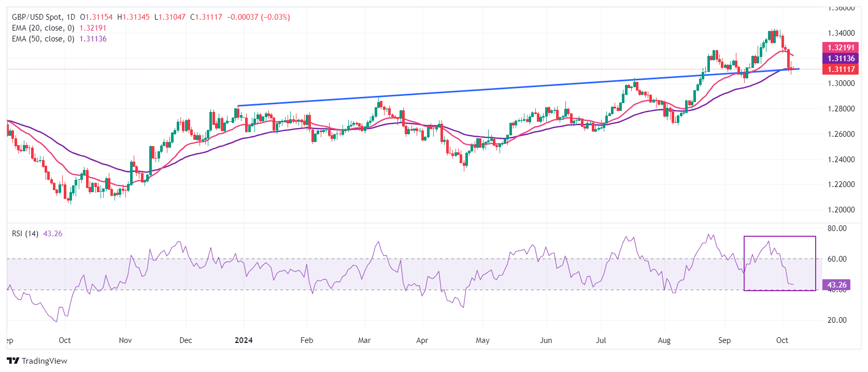Open the TradingView text link
868x372 pixels.
45,361
